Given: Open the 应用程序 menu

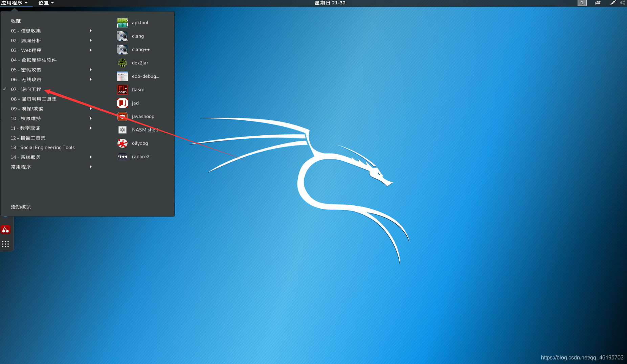Looking at the screenshot, I should point(14,3).
